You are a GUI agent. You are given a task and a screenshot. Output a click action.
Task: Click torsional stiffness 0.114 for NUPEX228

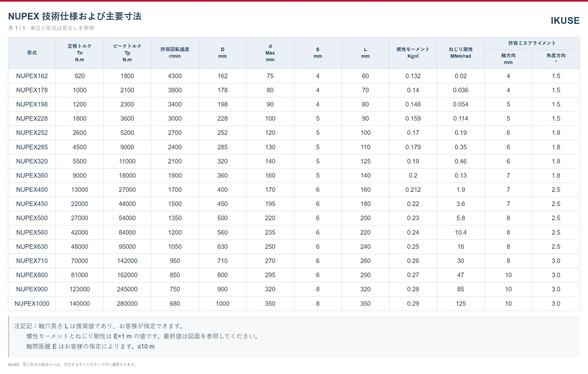click(x=461, y=119)
